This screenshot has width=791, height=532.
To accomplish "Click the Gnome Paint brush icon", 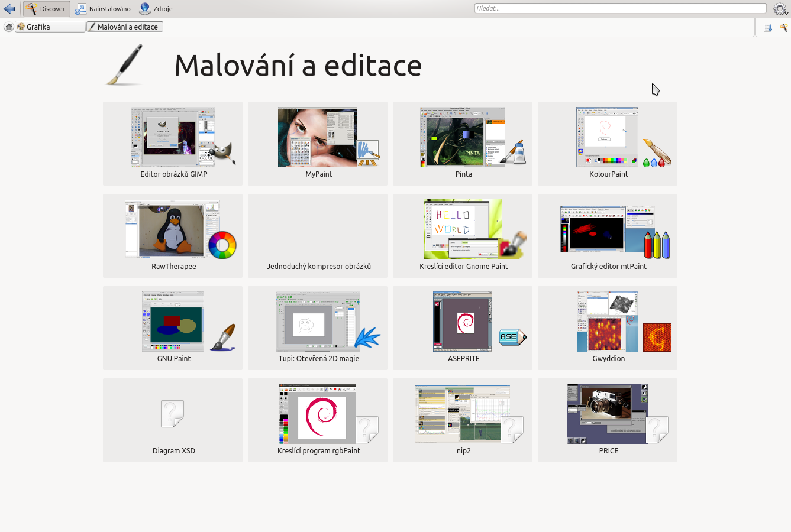I will pos(512,245).
